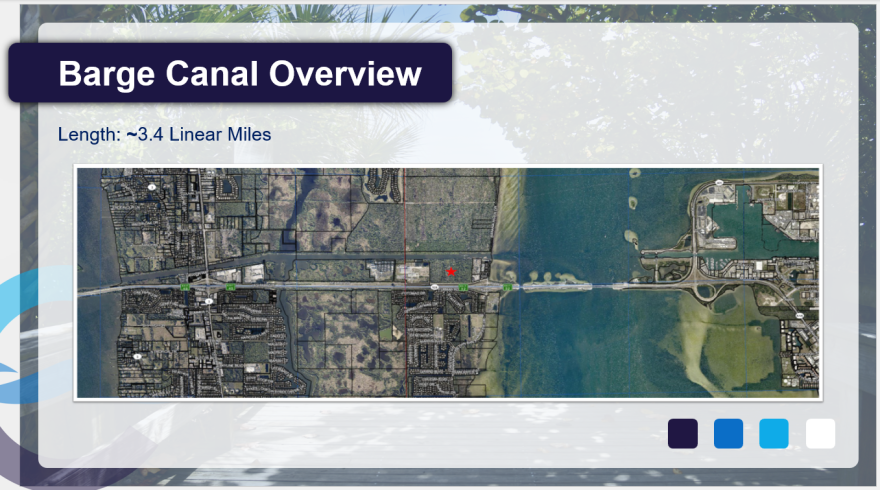Pick the medium blue color swatch
Image resolution: width=880 pixels, height=490 pixels.
728,433
